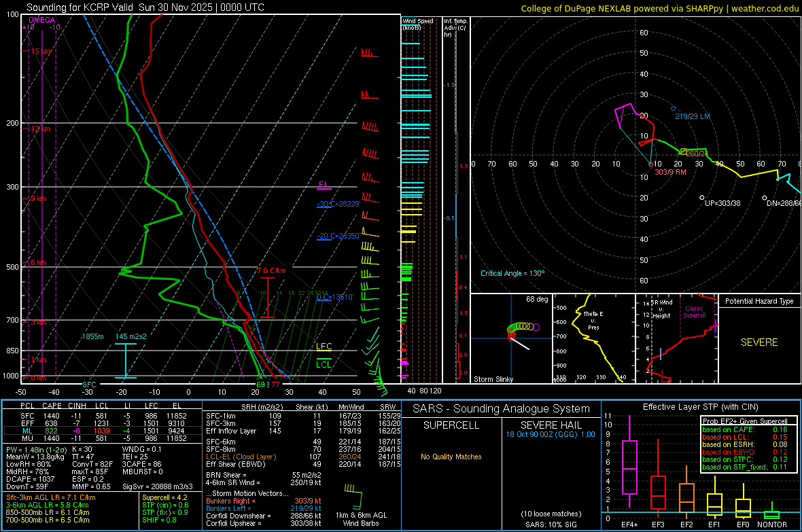Click the 145 m2s2 inflow SRH label
This screenshot has height=532, width=802.
[131, 336]
